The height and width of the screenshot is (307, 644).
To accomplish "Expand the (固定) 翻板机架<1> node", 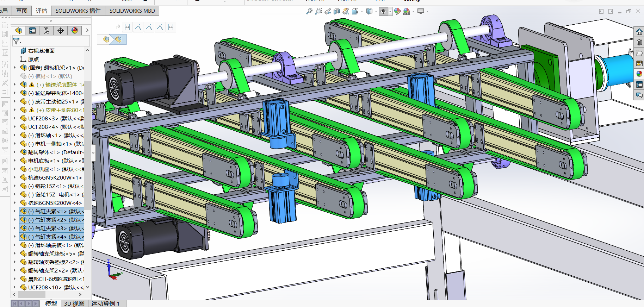I will pyautogui.click(x=14, y=68).
